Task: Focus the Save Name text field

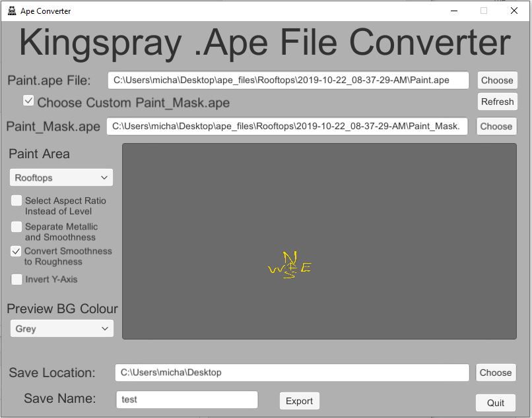Action: tap(187, 400)
